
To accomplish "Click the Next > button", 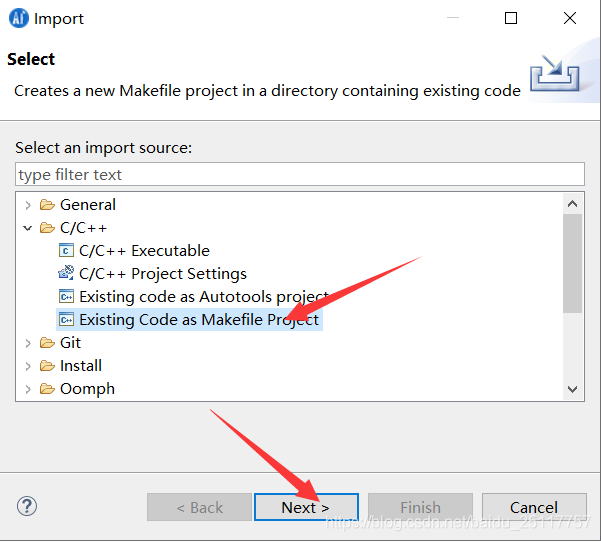I will pos(306,507).
